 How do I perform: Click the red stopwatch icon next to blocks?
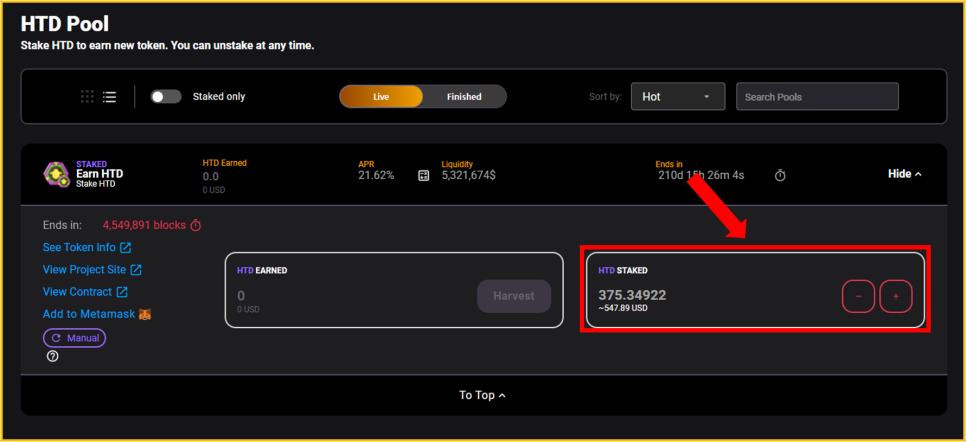(196, 225)
